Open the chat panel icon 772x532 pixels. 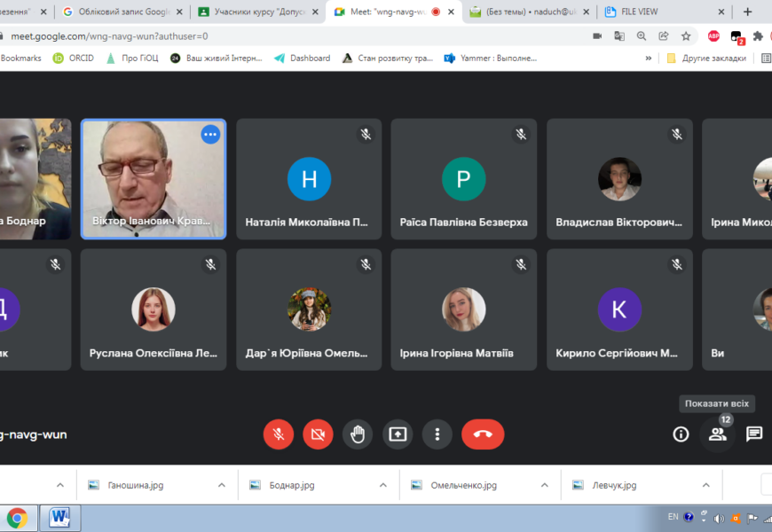tap(753, 434)
